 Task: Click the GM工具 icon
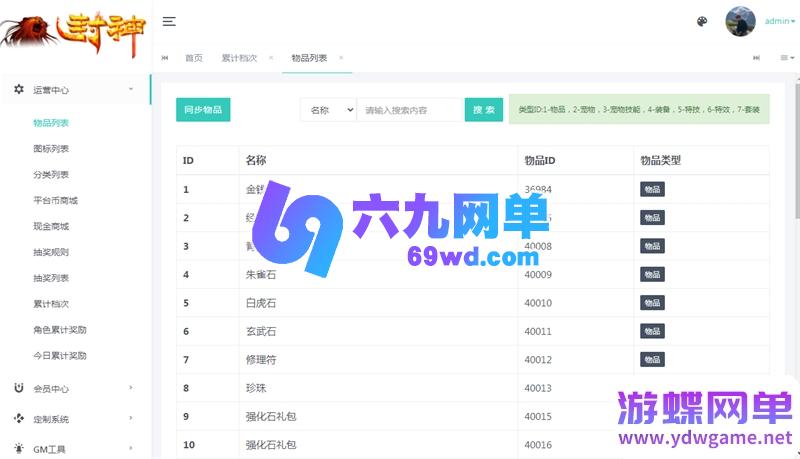coord(19,449)
